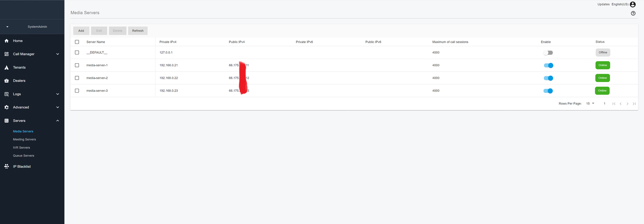Screen dimensions: 644x224
Task: Disable the media-server-1 enable toggle
Action: (x=548, y=65)
